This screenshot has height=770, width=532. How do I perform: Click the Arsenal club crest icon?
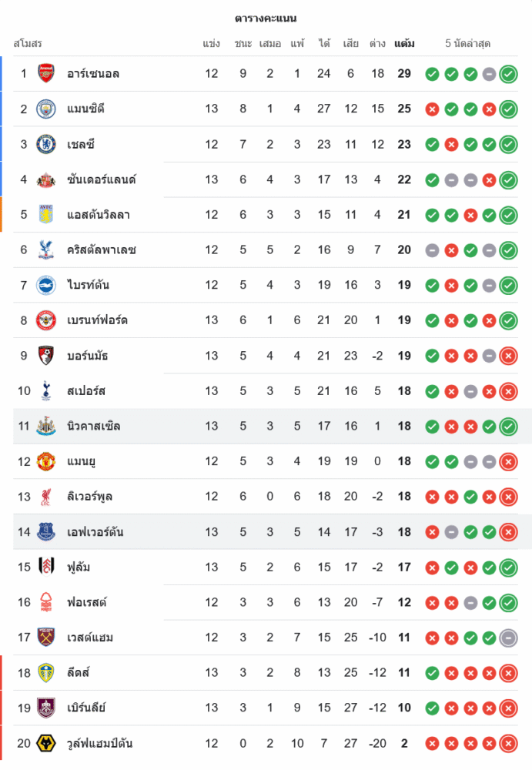pos(46,74)
